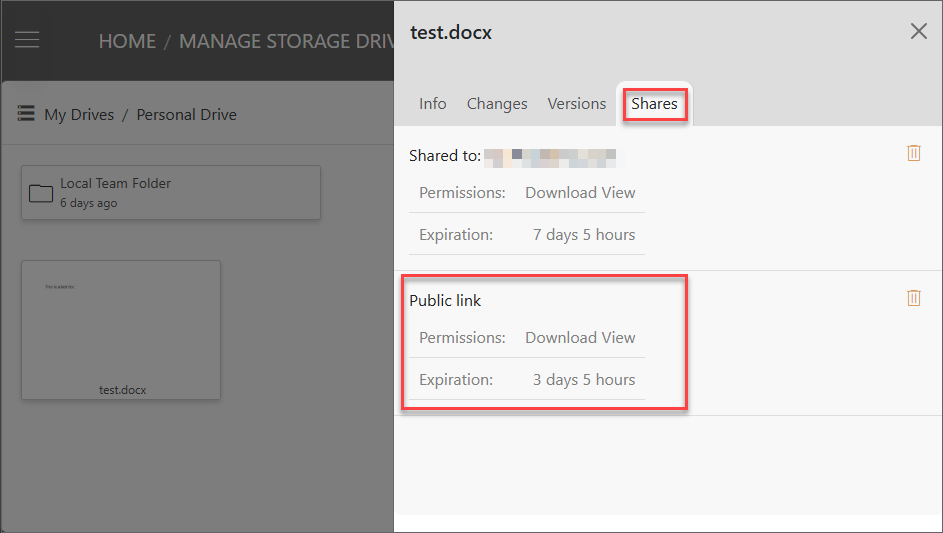Click My Drives breadcrumb
The image size is (943, 533).
tap(79, 114)
